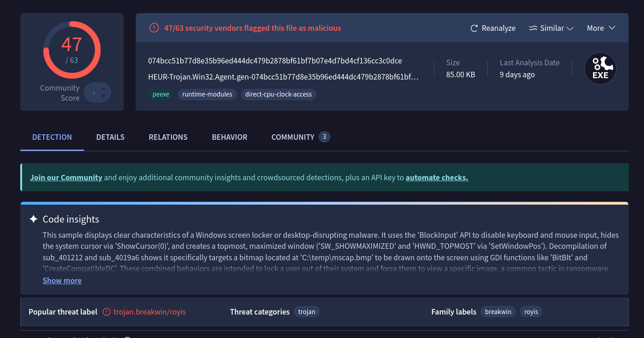Image resolution: width=644 pixels, height=338 pixels.
Task: Expand Code insights with Show more
Action: pyautogui.click(x=62, y=281)
